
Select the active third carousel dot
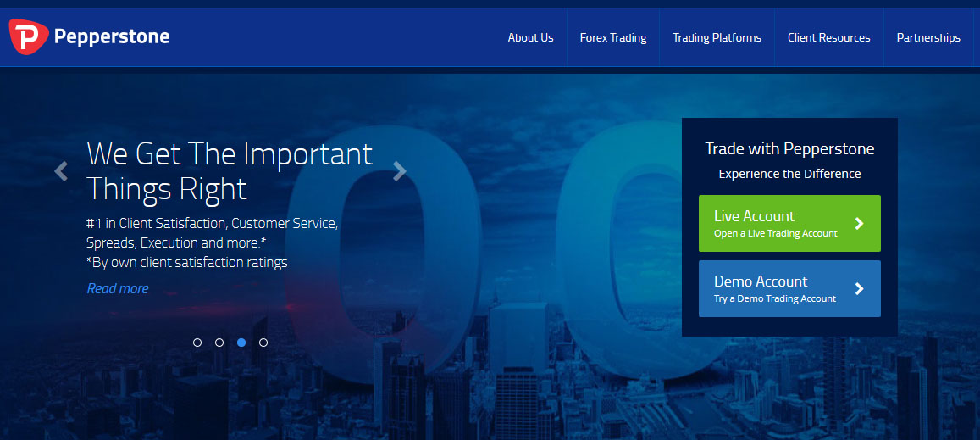coord(241,343)
